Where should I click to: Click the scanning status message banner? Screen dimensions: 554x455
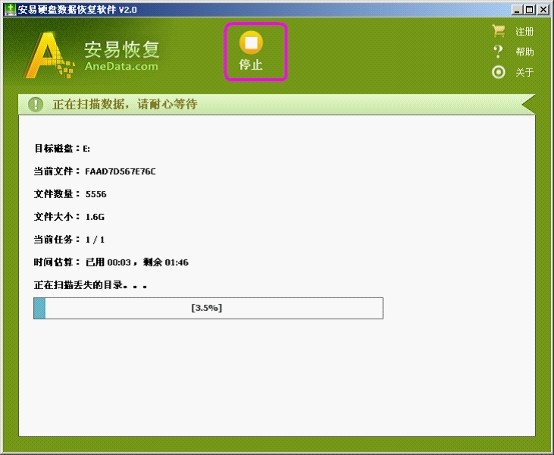point(276,104)
